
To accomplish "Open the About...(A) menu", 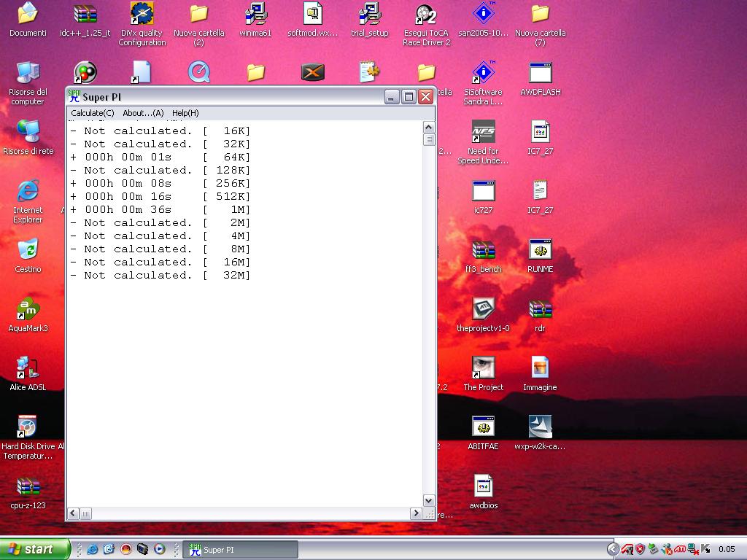I will [143, 113].
